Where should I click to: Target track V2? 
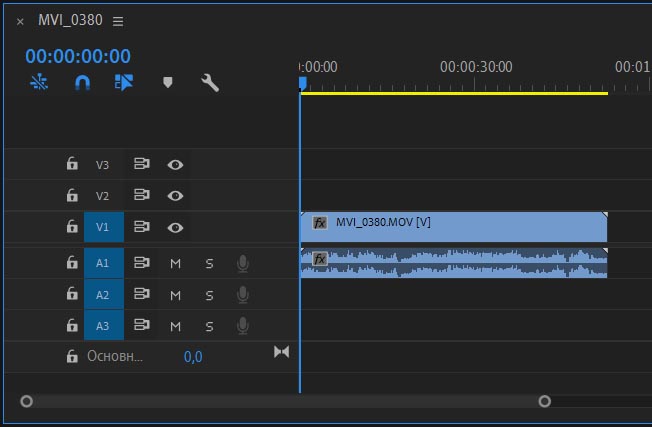102,196
